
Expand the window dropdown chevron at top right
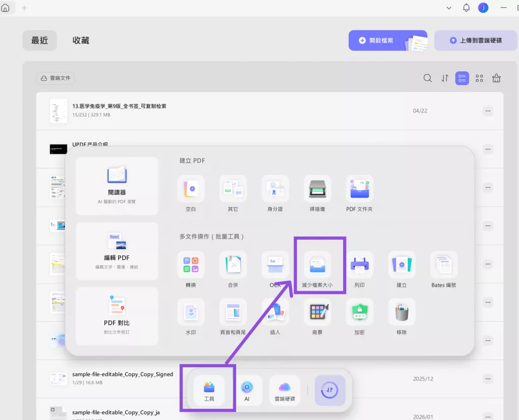pyautogui.click(x=448, y=8)
